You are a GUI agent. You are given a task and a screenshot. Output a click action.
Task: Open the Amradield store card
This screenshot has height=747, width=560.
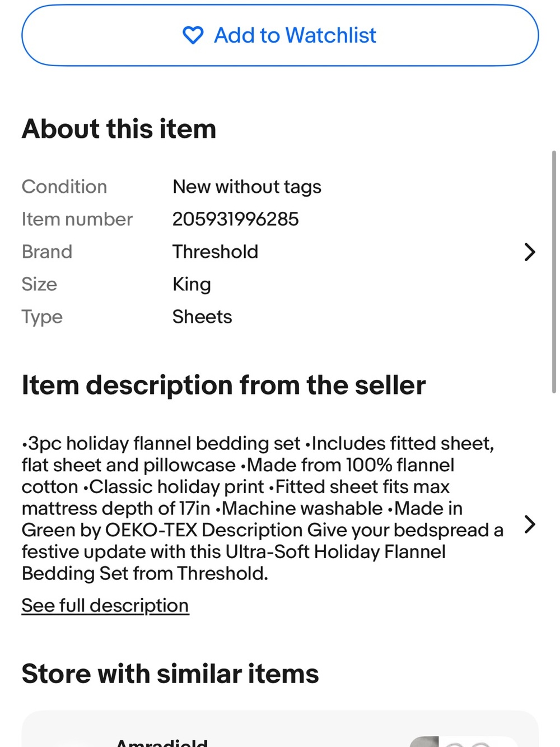click(280, 729)
